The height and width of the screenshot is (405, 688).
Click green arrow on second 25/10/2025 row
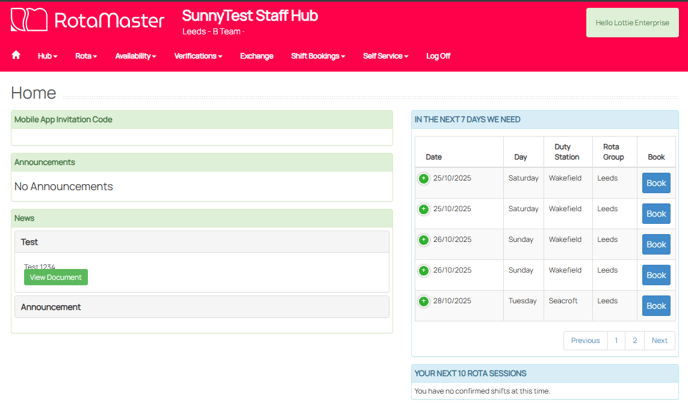(424, 209)
